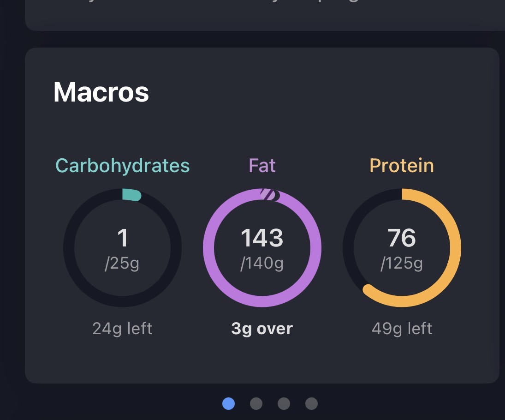Viewport: 505px width, 420px height.
Task: Tap the 1 gram carbohydrates value
Action: (122, 238)
